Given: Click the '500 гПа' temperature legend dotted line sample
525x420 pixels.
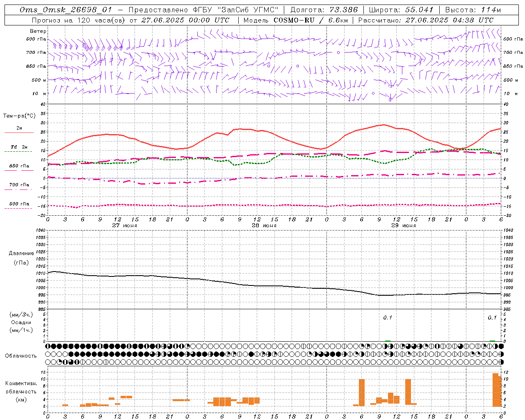Looking at the screenshot, I should (18, 209).
